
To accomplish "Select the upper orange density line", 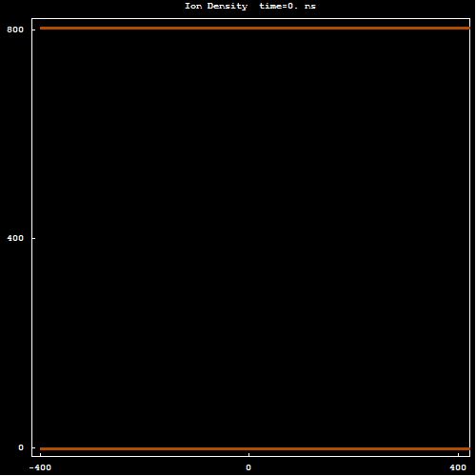I will pyautogui.click(x=255, y=29).
